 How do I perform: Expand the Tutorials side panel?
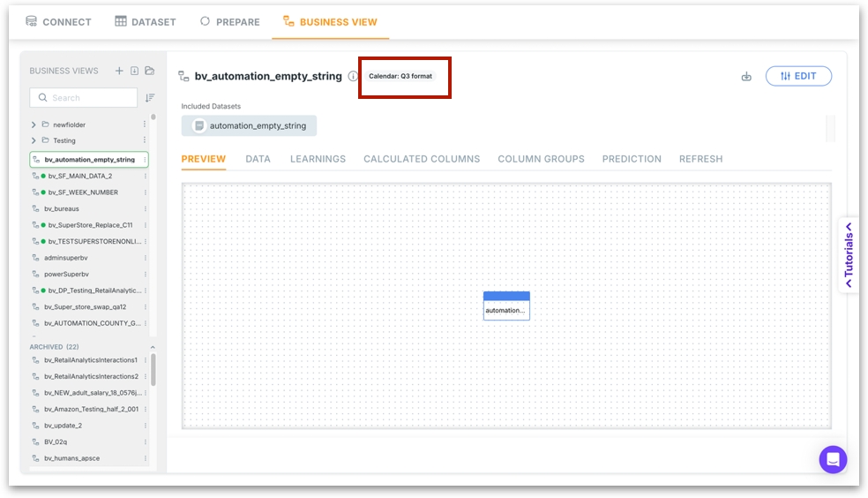[x=849, y=255]
